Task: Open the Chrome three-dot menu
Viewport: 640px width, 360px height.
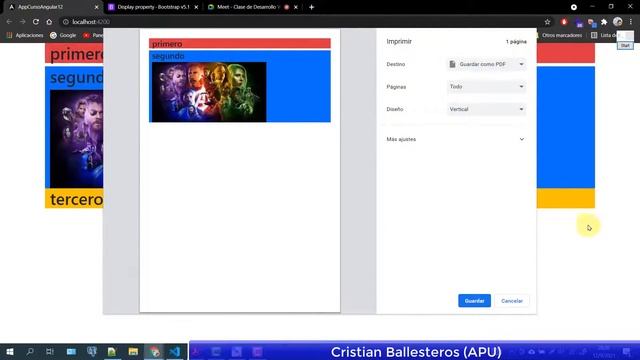Action: click(x=631, y=22)
